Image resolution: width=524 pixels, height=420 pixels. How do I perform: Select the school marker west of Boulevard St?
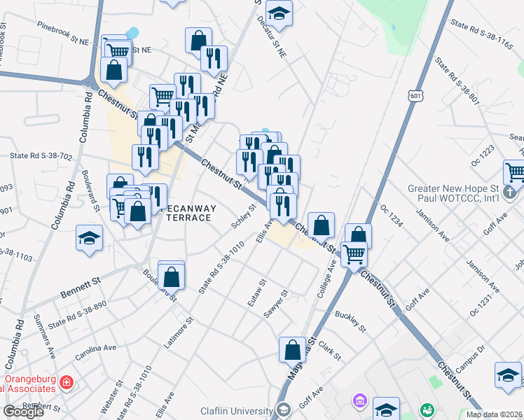click(x=89, y=238)
